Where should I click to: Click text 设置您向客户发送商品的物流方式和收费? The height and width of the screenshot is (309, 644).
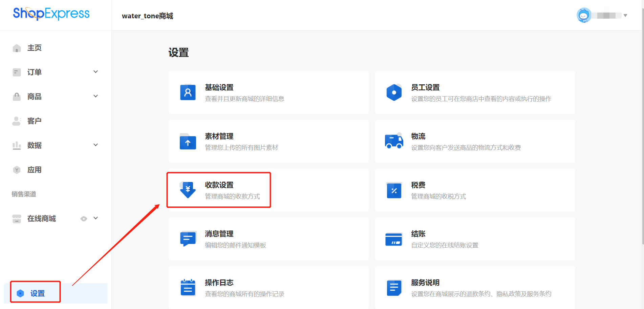pos(466,148)
